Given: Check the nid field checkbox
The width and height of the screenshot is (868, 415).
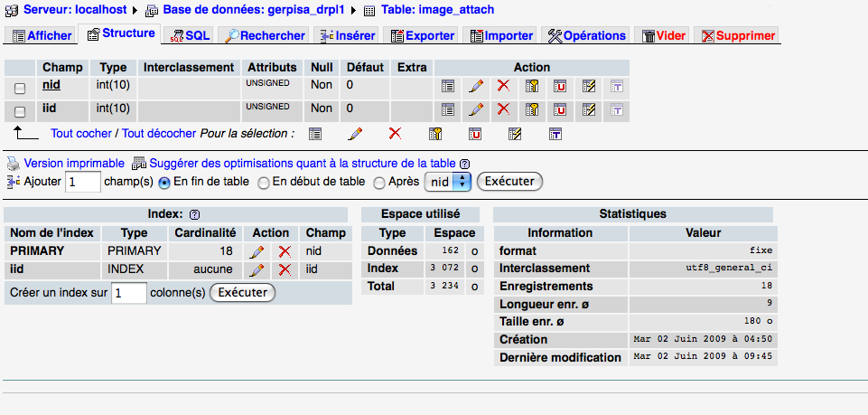Looking at the screenshot, I should pos(19,88).
